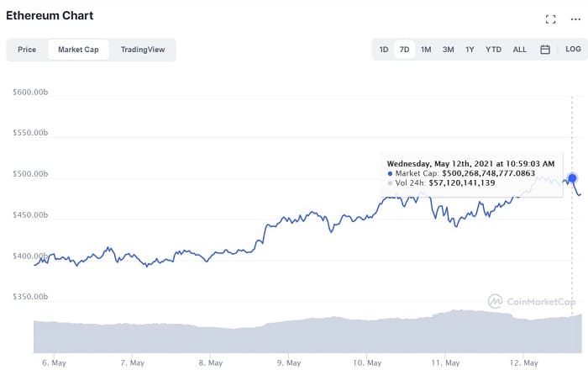Open the TradingView tab
The width and height of the screenshot is (588, 370).
point(143,50)
